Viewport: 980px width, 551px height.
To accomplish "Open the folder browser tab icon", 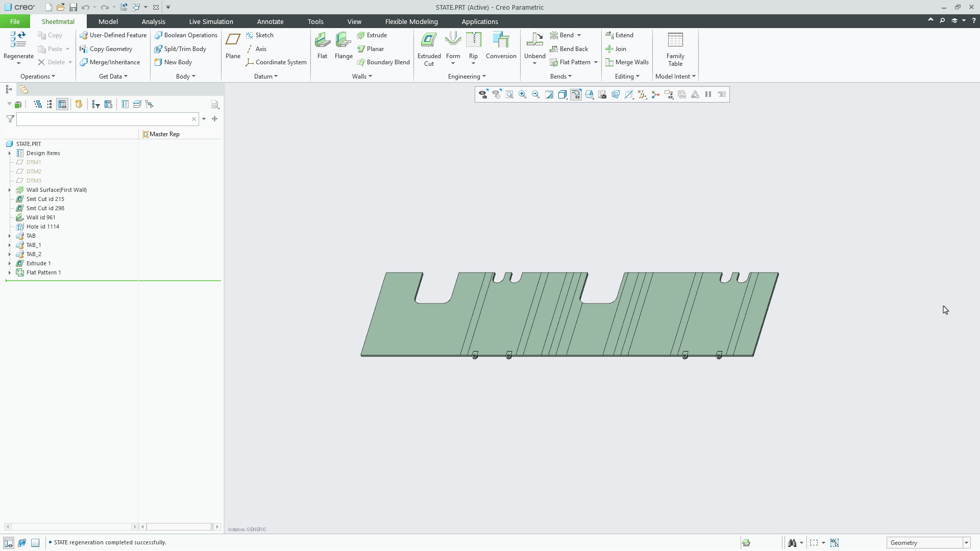I will point(24,89).
